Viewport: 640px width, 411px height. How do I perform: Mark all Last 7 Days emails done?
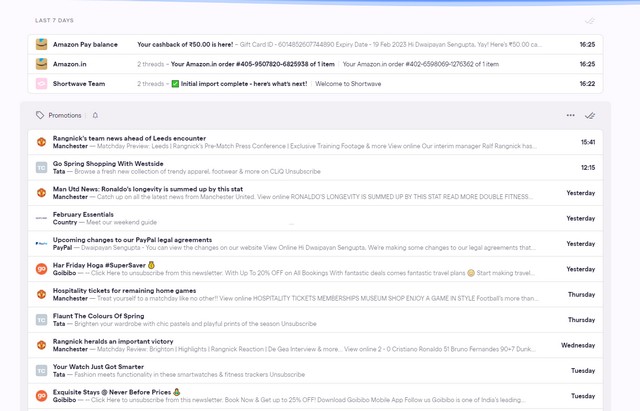[x=589, y=21]
